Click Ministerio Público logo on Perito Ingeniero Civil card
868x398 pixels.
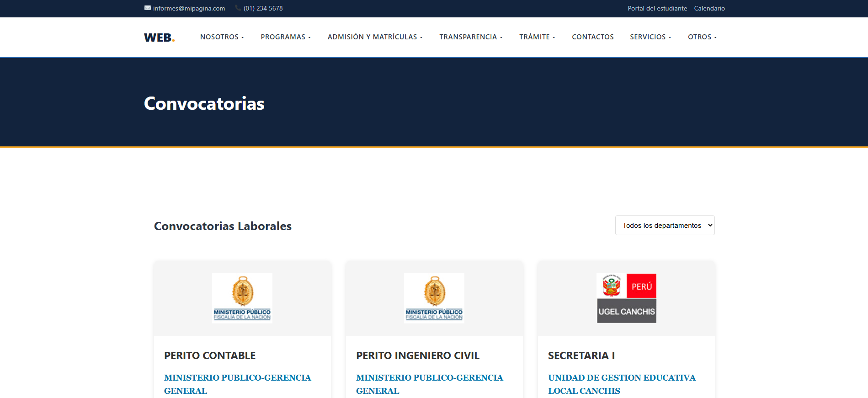(x=434, y=298)
